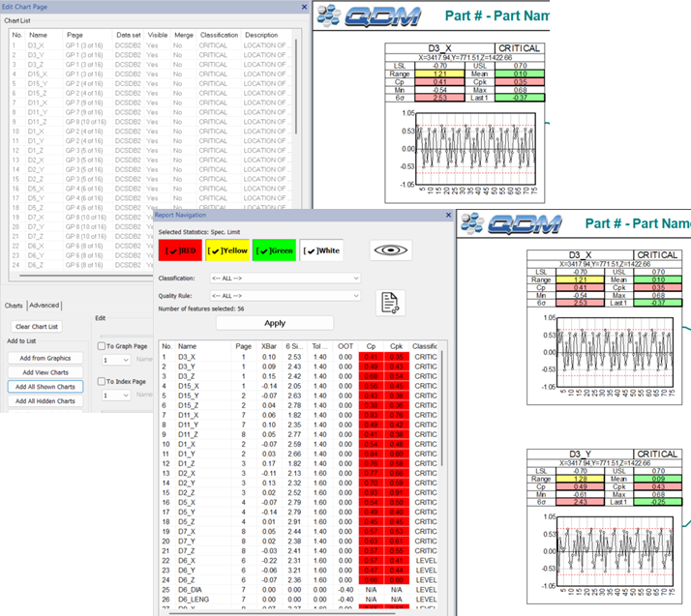Click Add from Graphics button
Viewport: 691px width, 616px height.
pyautogui.click(x=45, y=358)
